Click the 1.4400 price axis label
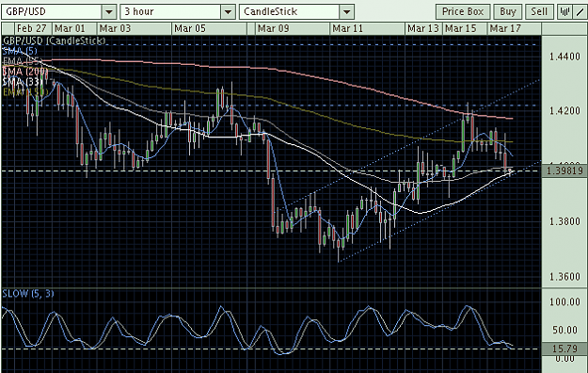The height and width of the screenshot is (373, 588). [x=564, y=57]
